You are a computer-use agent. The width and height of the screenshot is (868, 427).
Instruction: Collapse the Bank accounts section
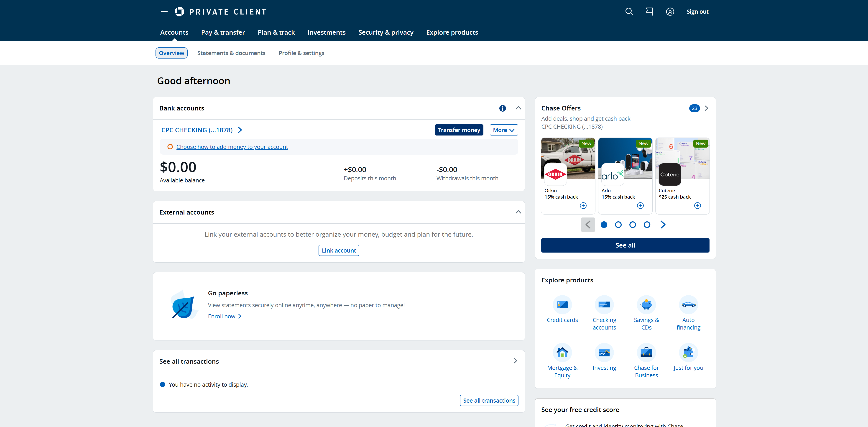[x=518, y=108]
